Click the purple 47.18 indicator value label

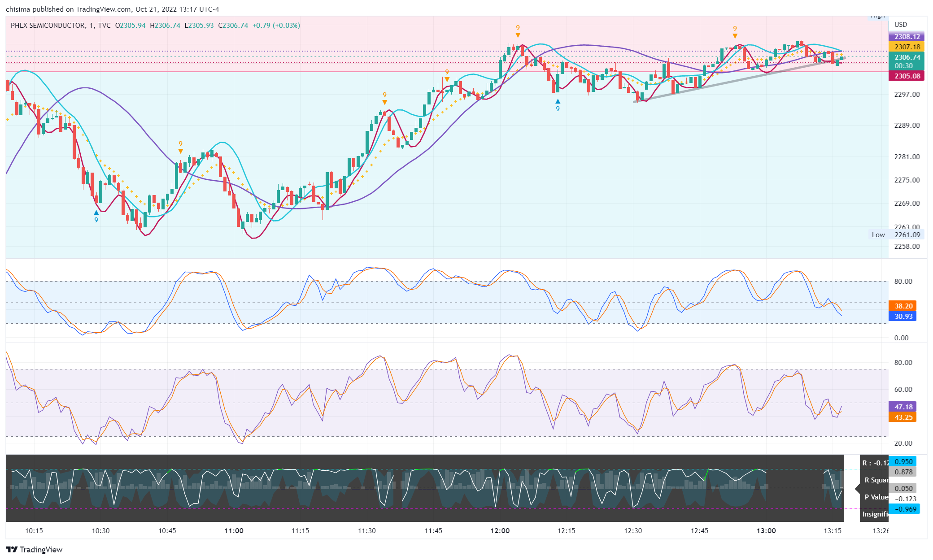(903, 407)
